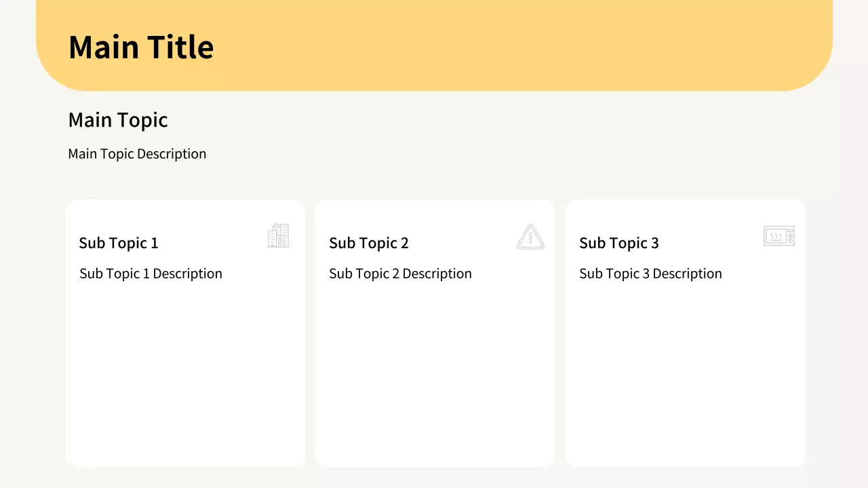Click "Sub Topic 2 Description" text
This screenshot has width=868, height=488.
(400, 274)
